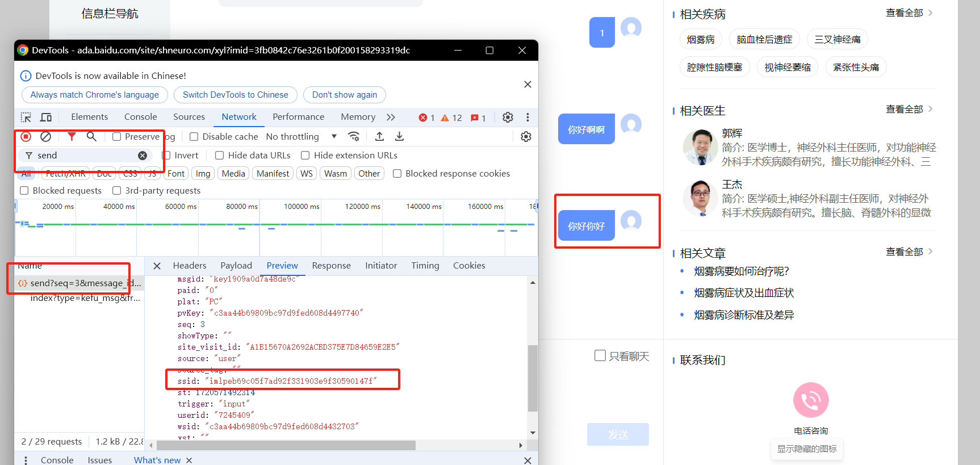The height and width of the screenshot is (465, 980).
Task: Open Network panel settings gear
Action: 526,136
